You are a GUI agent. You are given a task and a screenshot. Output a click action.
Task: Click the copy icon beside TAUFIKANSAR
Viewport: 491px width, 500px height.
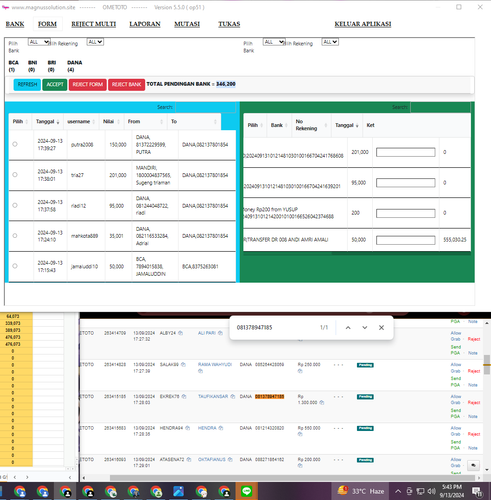click(233, 396)
